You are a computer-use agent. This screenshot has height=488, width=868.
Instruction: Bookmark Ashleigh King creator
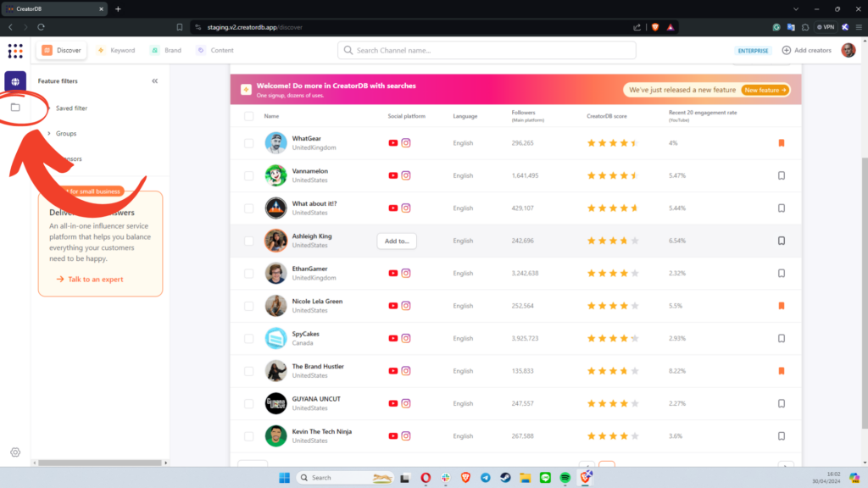pyautogui.click(x=781, y=241)
